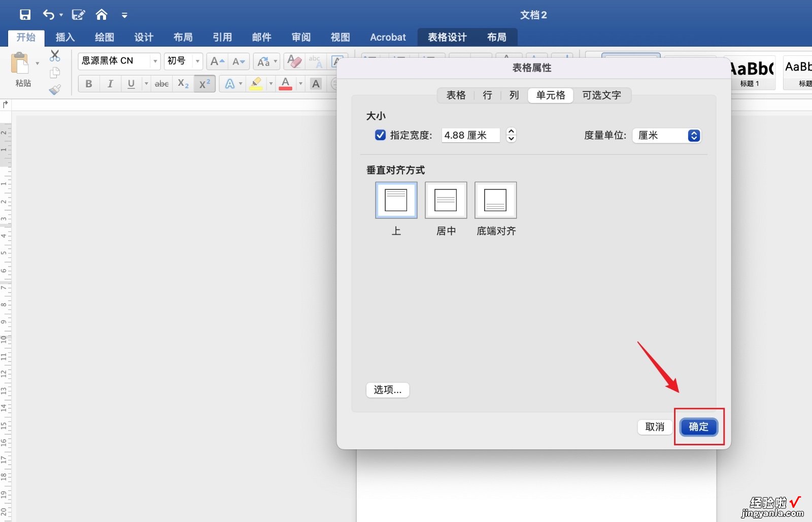Open the 审阅 ribbon tab
The image size is (812, 522).
[x=301, y=38]
